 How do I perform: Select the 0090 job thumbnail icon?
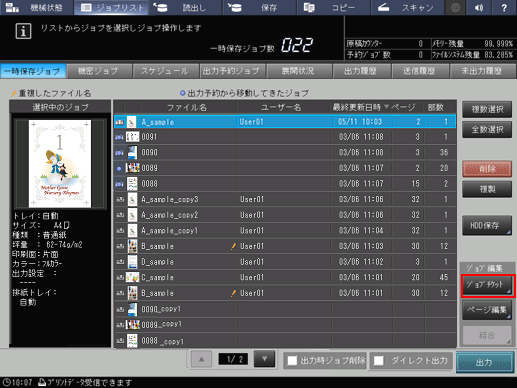tap(132, 152)
